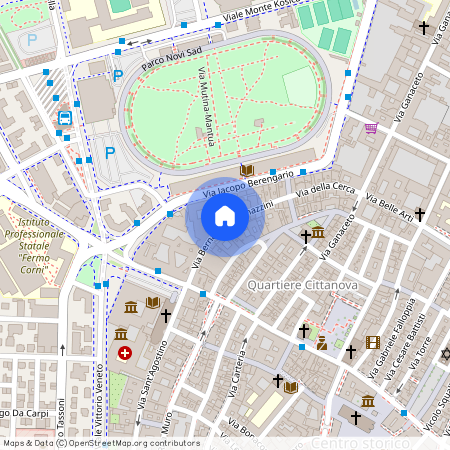Click the museum icon near Via della Cerca
The width and height of the screenshot is (450, 450).
pos(318,232)
